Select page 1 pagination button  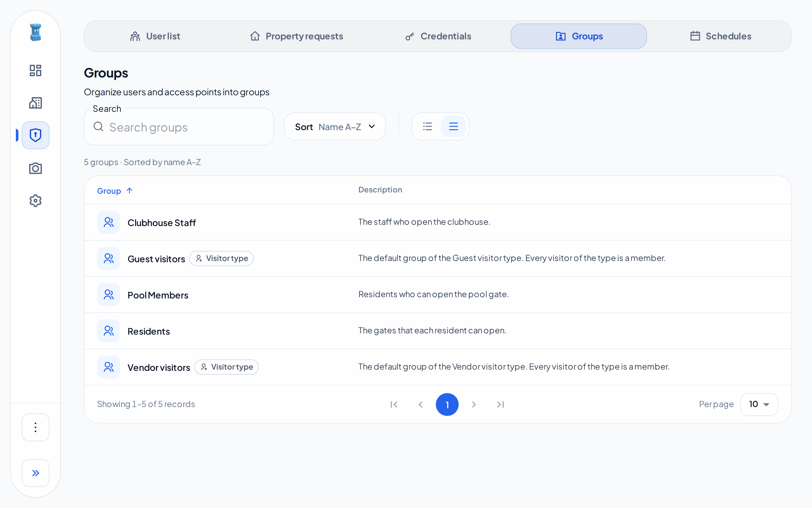click(x=447, y=404)
